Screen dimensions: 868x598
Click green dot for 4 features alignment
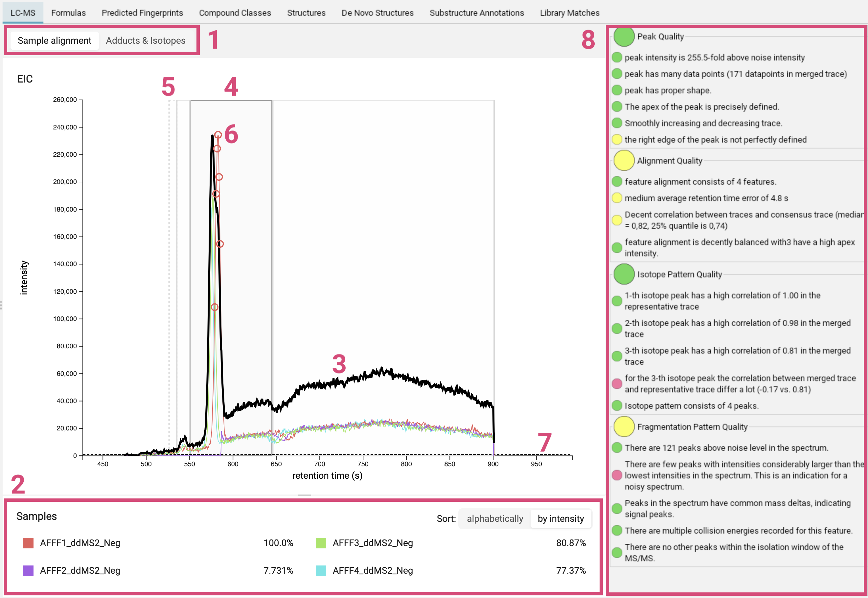pyautogui.click(x=617, y=181)
